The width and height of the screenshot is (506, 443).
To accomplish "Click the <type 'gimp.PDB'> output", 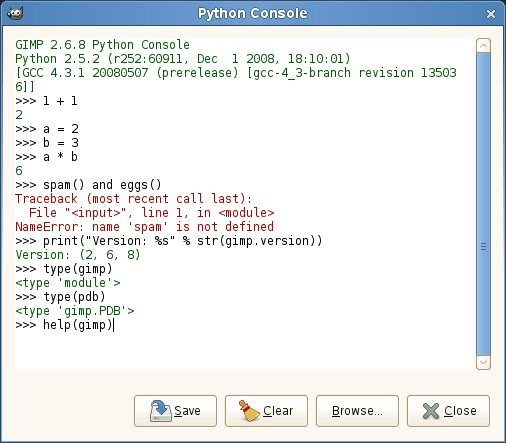I will pyautogui.click(x=75, y=311).
